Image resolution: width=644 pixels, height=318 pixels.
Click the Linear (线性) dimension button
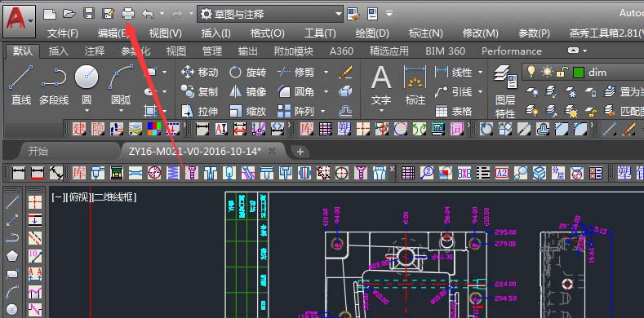click(x=454, y=73)
